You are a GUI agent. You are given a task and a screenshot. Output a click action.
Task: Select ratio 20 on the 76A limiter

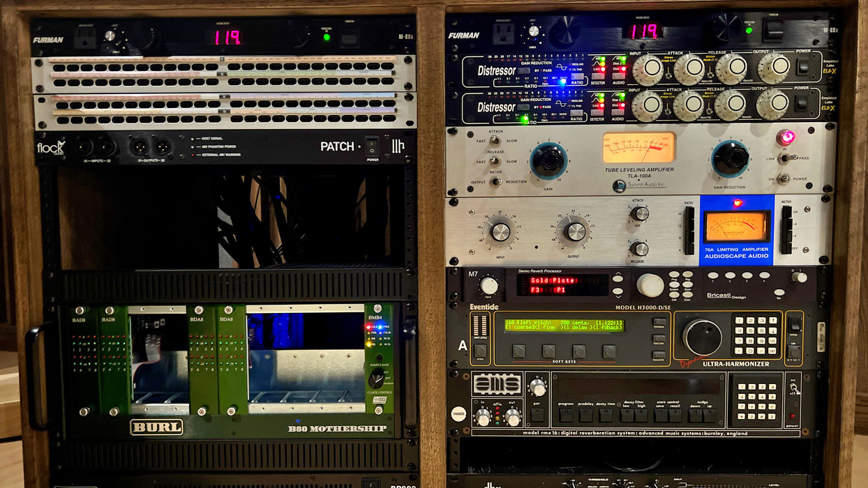[x=690, y=212]
